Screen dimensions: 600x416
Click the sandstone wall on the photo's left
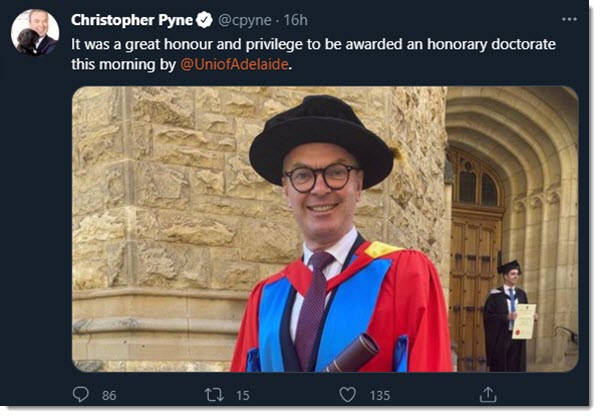(x=150, y=200)
